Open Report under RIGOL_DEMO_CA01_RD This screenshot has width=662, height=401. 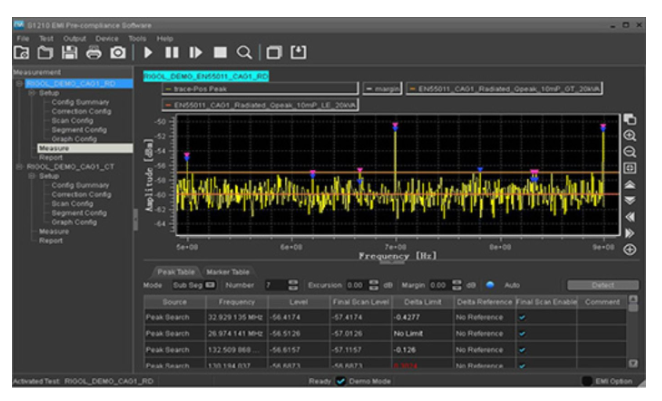click(x=51, y=157)
